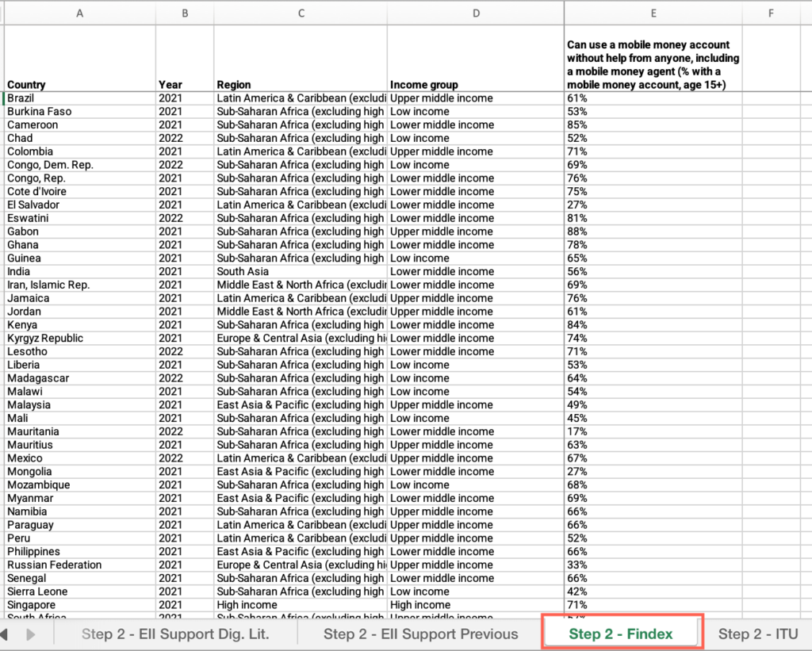Select the Sierra Leone cell
This screenshot has width=812, height=651.
[x=80, y=592]
